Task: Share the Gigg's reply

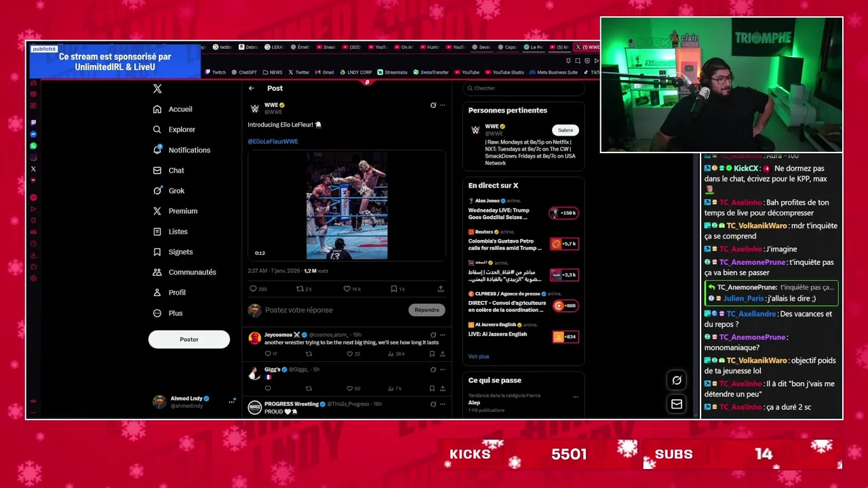Action: (441, 388)
